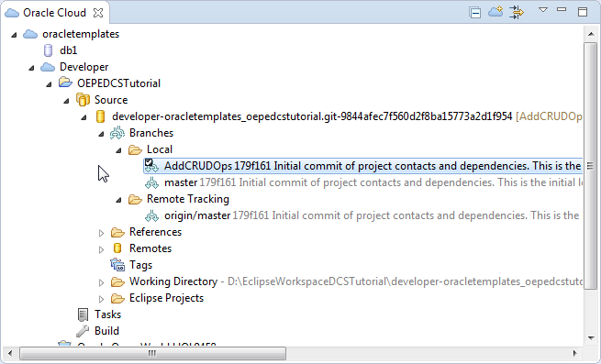This screenshot has width=601, height=364.
Task: Click the Source repositories icon
Action: 83,100
